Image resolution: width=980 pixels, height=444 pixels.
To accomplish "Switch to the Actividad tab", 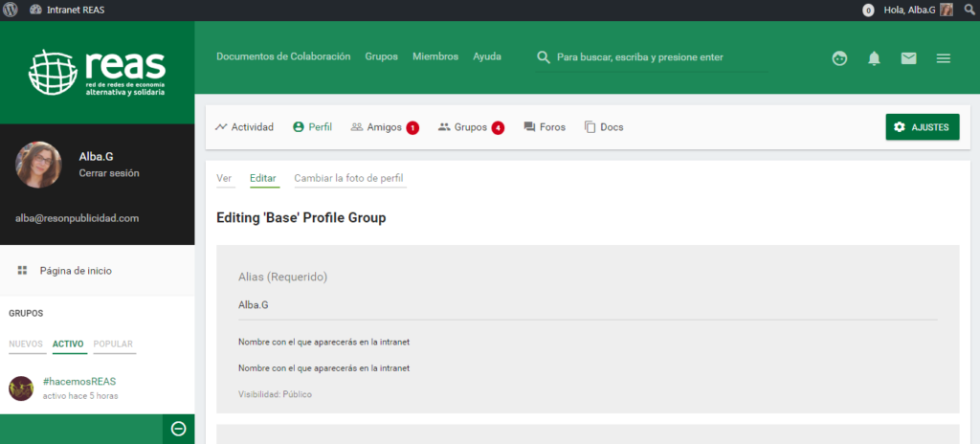I will coord(245,127).
